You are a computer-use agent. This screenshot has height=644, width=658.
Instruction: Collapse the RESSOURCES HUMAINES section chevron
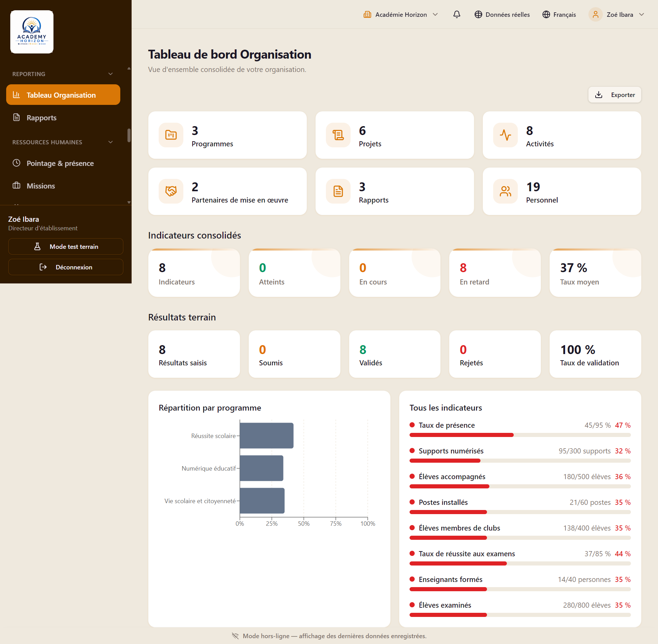(x=110, y=142)
